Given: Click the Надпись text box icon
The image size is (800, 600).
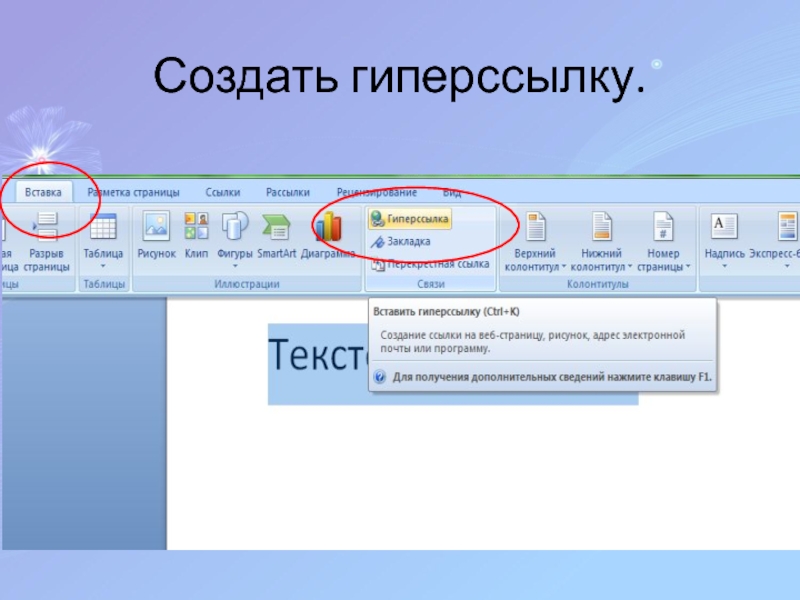Looking at the screenshot, I should coord(724,227).
